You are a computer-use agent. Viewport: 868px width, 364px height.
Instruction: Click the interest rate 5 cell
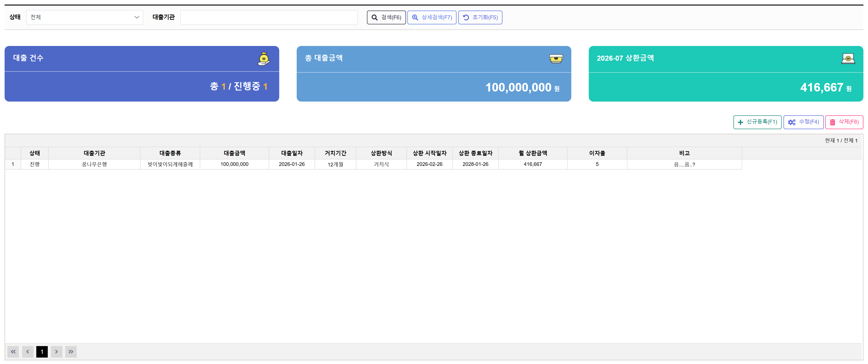[597, 164]
